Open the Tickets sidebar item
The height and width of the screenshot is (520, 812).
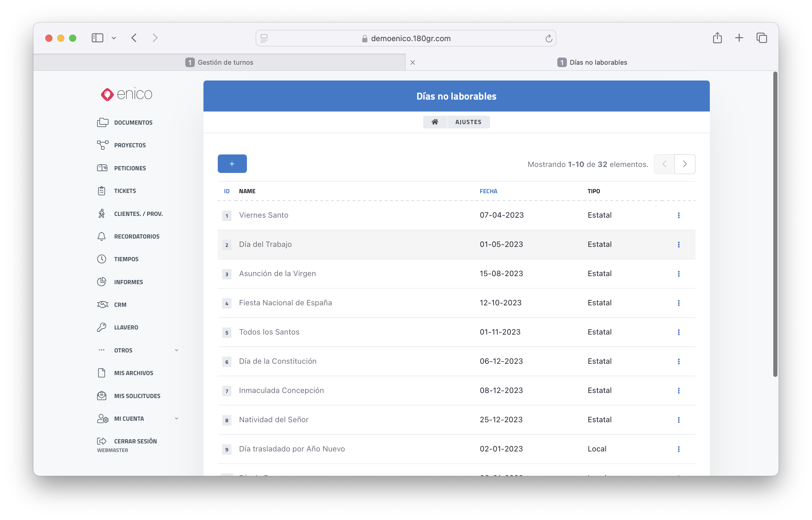pos(125,191)
